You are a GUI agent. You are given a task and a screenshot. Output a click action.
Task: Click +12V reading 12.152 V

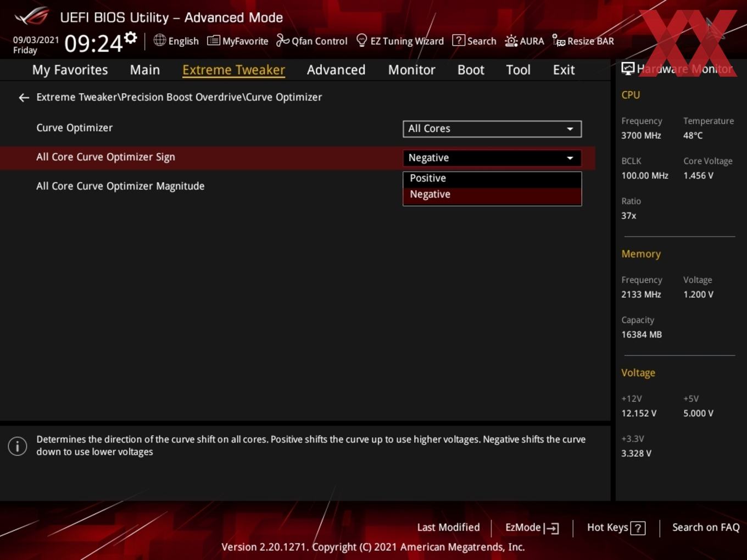pyautogui.click(x=639, y=413)
